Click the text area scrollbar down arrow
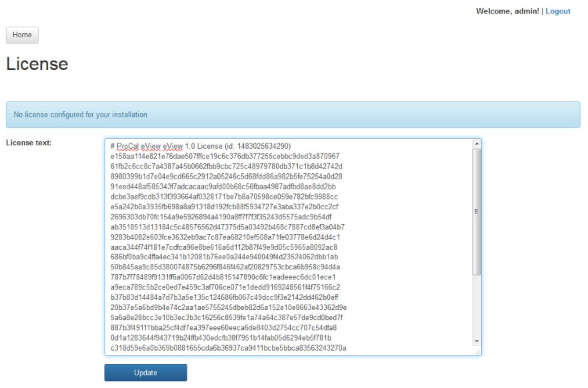This screenshot has height=388, width=588. click(477, 341)
